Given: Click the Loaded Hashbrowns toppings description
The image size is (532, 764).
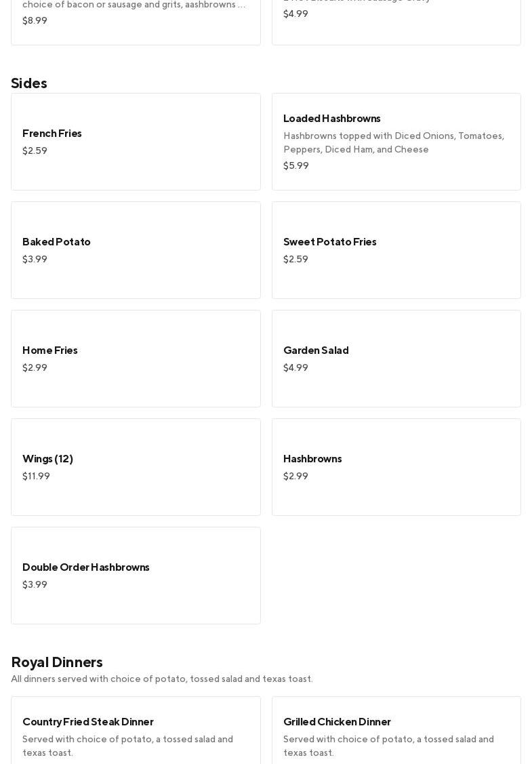Looking at the screenshot, I should point(393,142).
